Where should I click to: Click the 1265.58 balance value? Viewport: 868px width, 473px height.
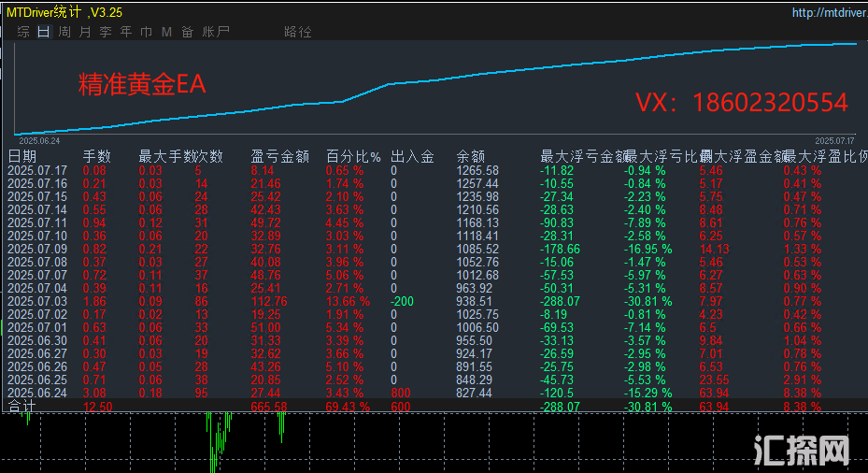477,170
